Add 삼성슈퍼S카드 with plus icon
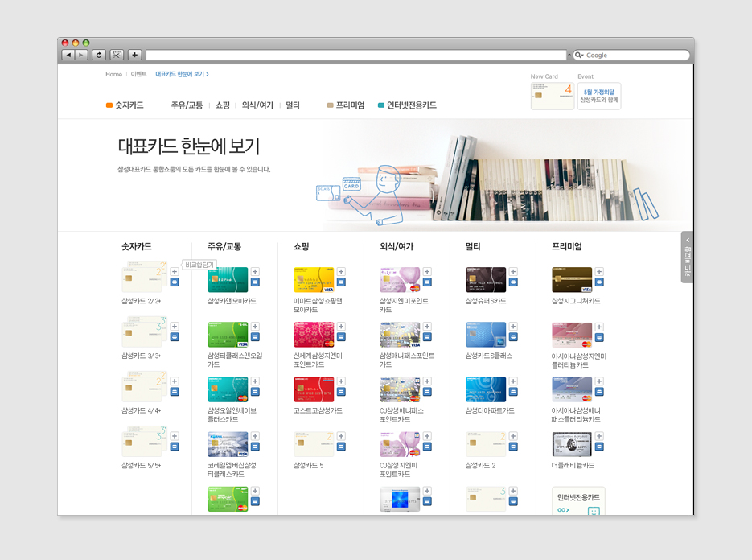This screenshot has height=560, width=752. coord(513,272)
